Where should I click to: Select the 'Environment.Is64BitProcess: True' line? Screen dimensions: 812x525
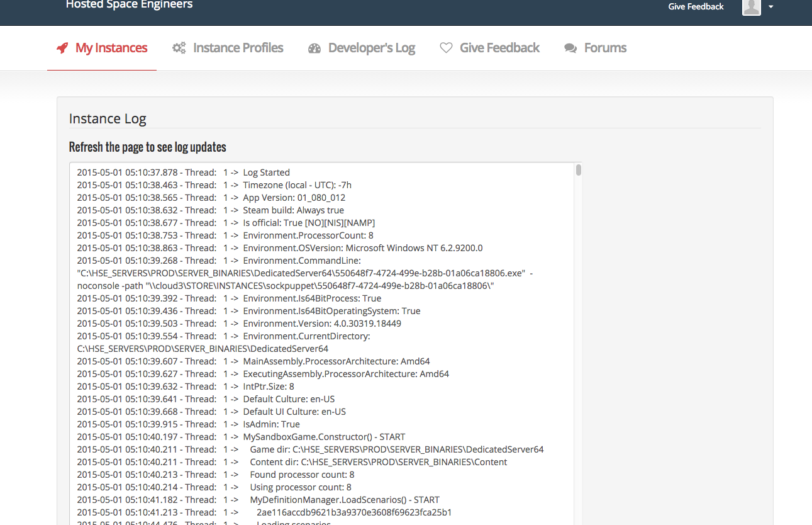pos(229,298)
